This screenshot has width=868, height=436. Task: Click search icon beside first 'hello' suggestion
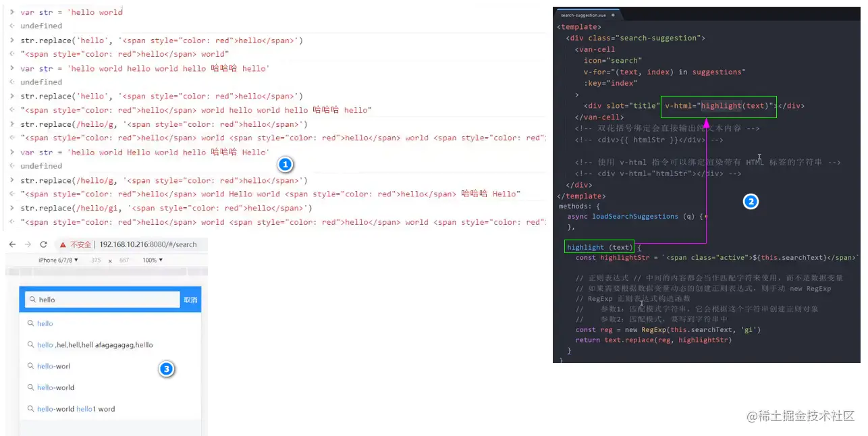click(31, 323)
